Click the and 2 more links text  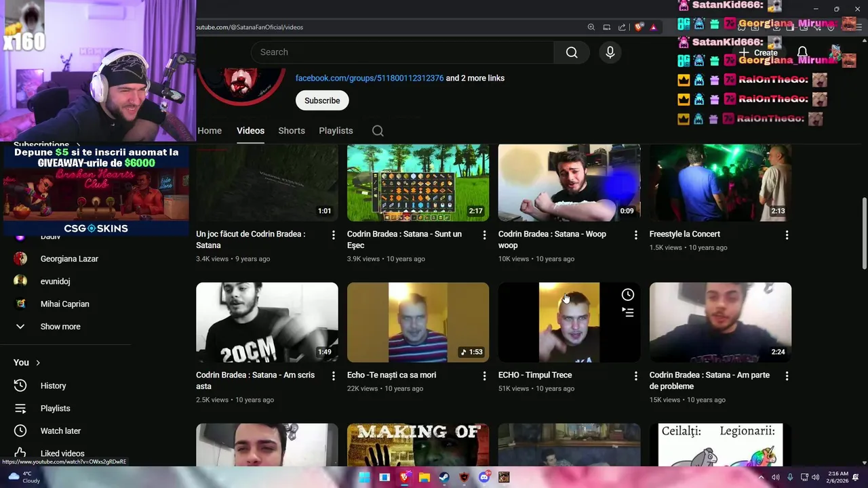[475, 78]
